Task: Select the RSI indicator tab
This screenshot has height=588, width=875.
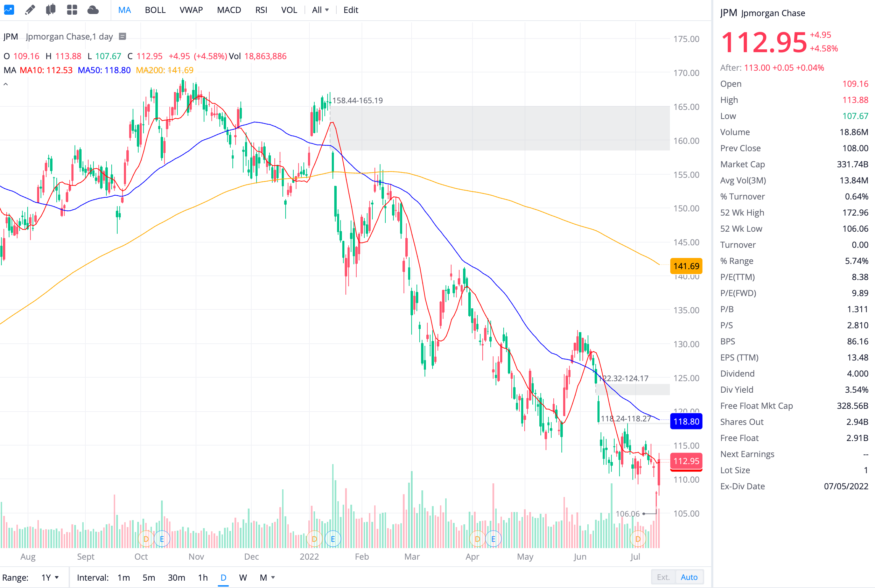Action: point(261,10)
